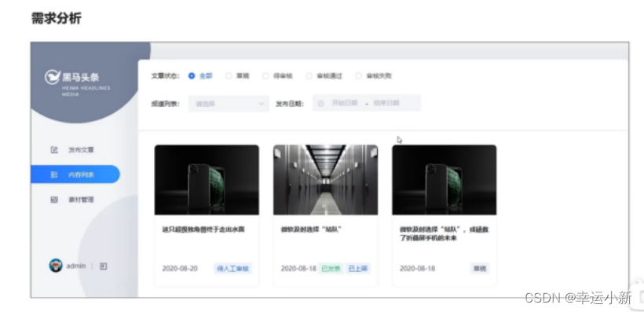Image resolution: width=644 pixels, height=312 pixels.
Task: Click the HEIMA HEADLINES MEDIA subtitle
Action: (86, 91)
